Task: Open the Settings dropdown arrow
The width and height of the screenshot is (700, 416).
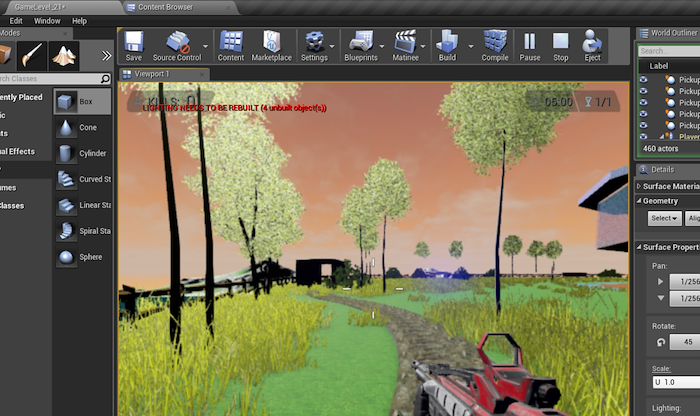Action: tap(332, 46)
